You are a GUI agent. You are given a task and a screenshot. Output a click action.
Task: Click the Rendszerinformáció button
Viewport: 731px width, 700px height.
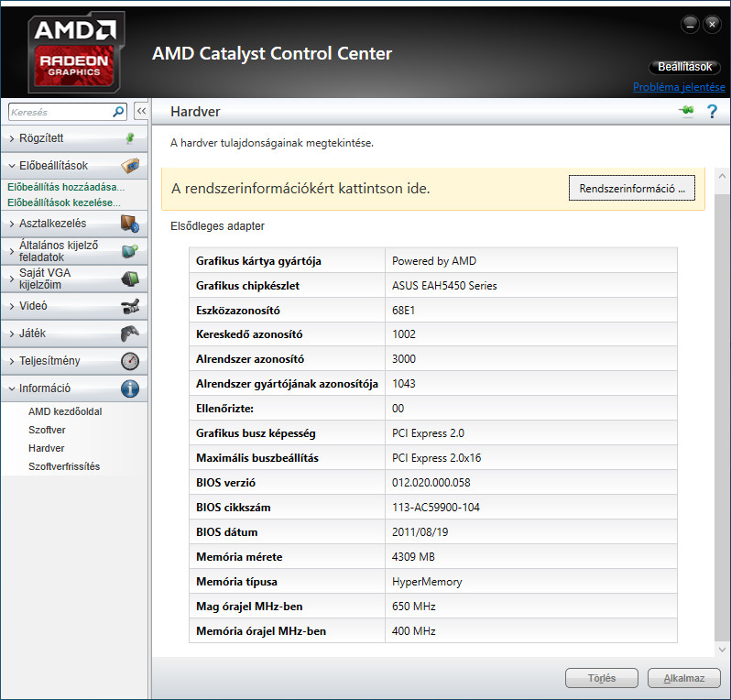pos(632,189)
